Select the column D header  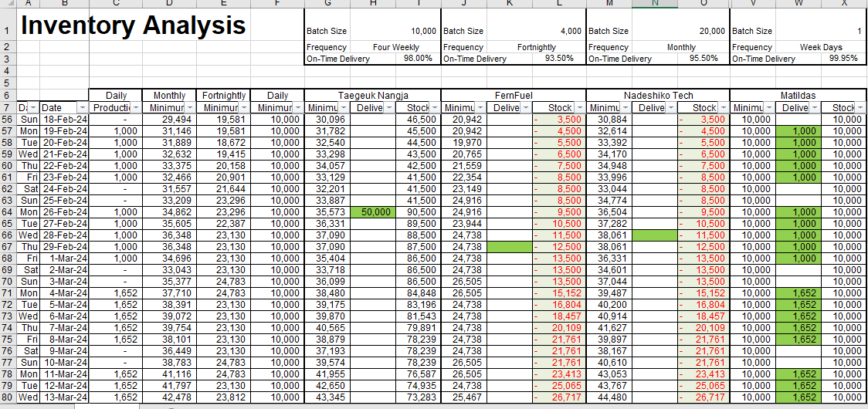click(x=169, y=3)
